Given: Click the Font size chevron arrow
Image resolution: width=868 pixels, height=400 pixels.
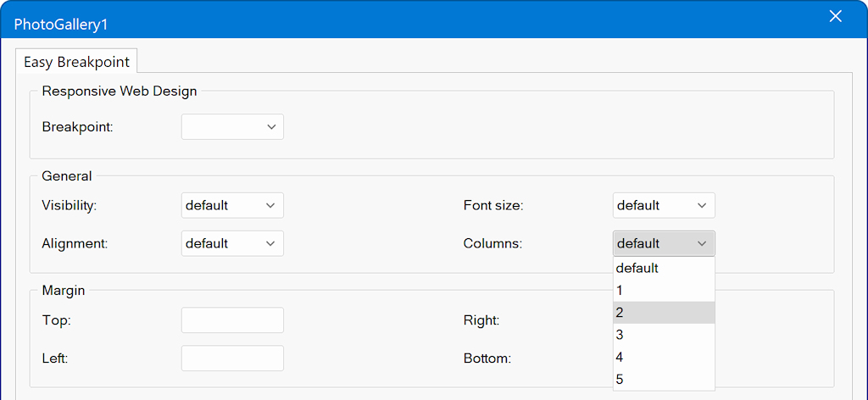Looking at the screenshot, I should [702, 205].
